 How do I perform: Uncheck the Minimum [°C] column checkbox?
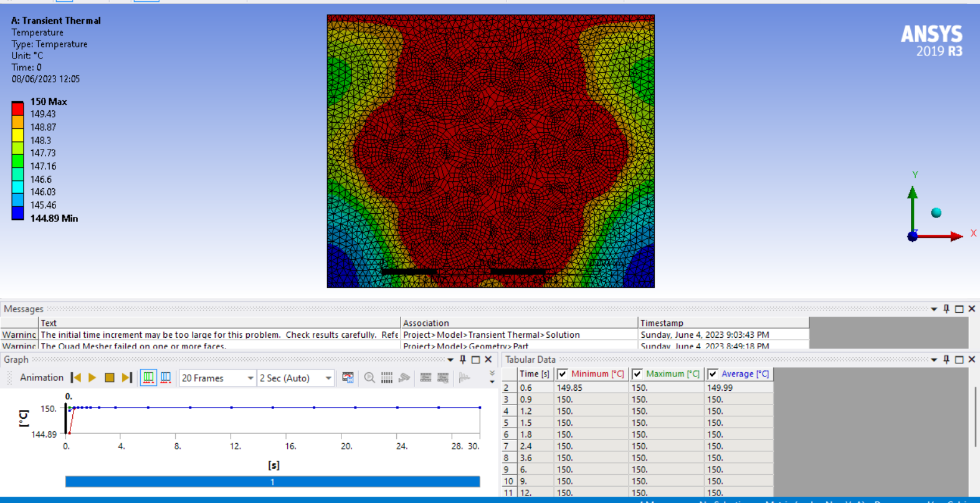(x=563, y=374)
